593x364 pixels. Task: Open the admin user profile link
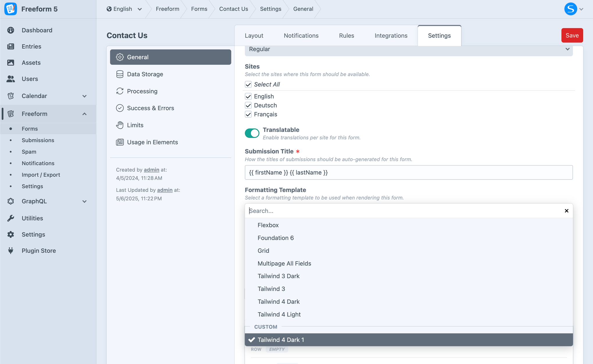(x=151, y=170)
